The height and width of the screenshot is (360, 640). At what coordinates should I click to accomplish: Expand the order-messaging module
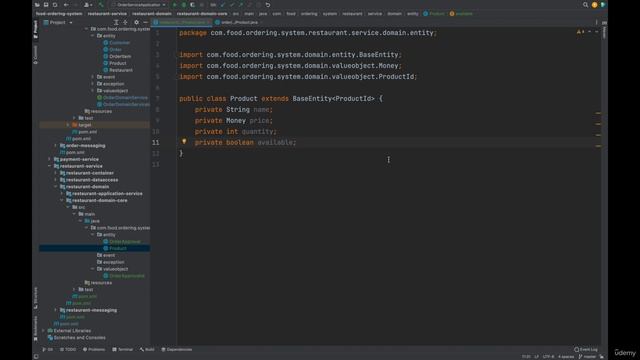56,145
